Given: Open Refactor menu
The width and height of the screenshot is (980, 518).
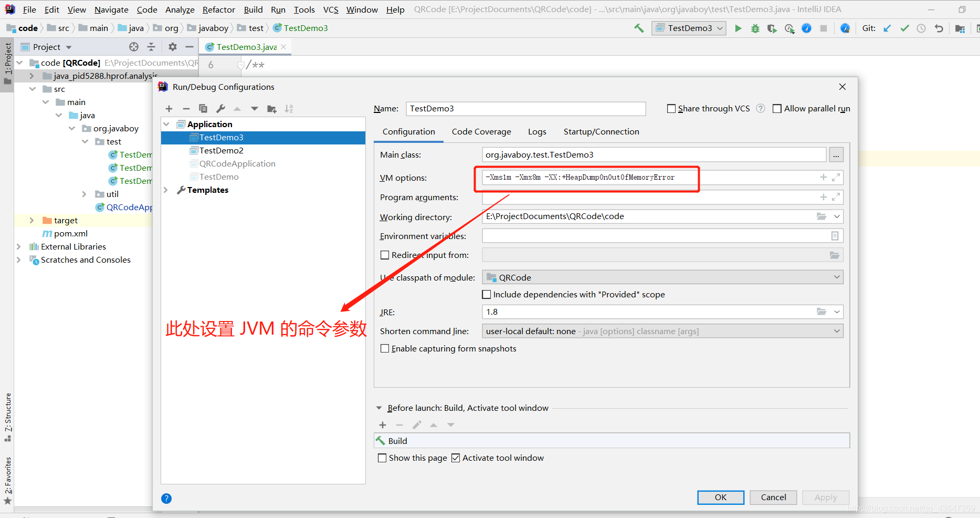Looking at the screenshot, I should (x=219, y=9).
